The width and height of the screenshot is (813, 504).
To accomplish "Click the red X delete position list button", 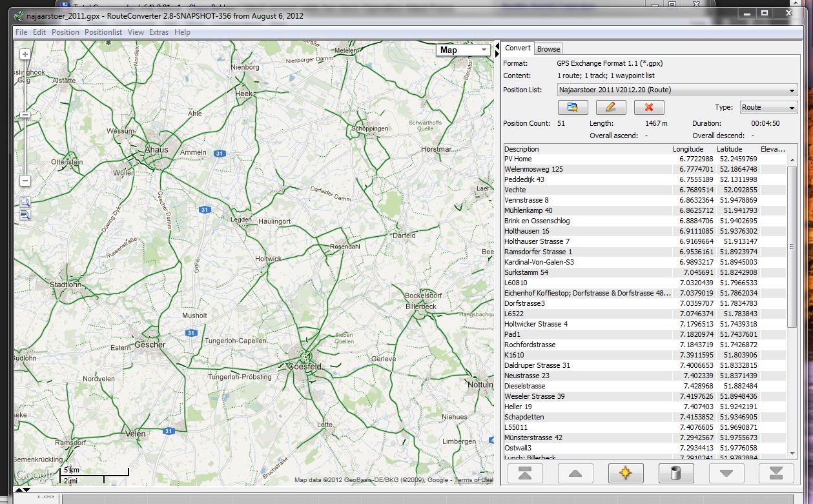I will tap(649, 107).
